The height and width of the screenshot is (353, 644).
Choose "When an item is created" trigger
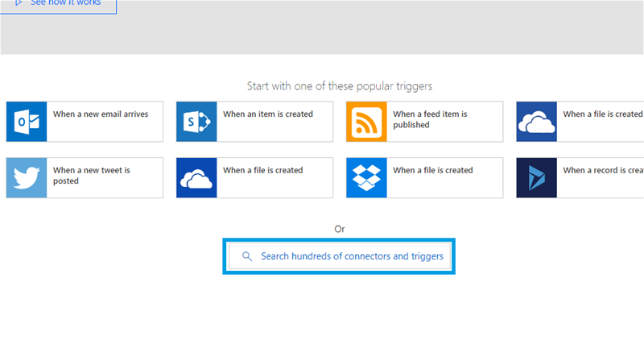click(267, 114)
